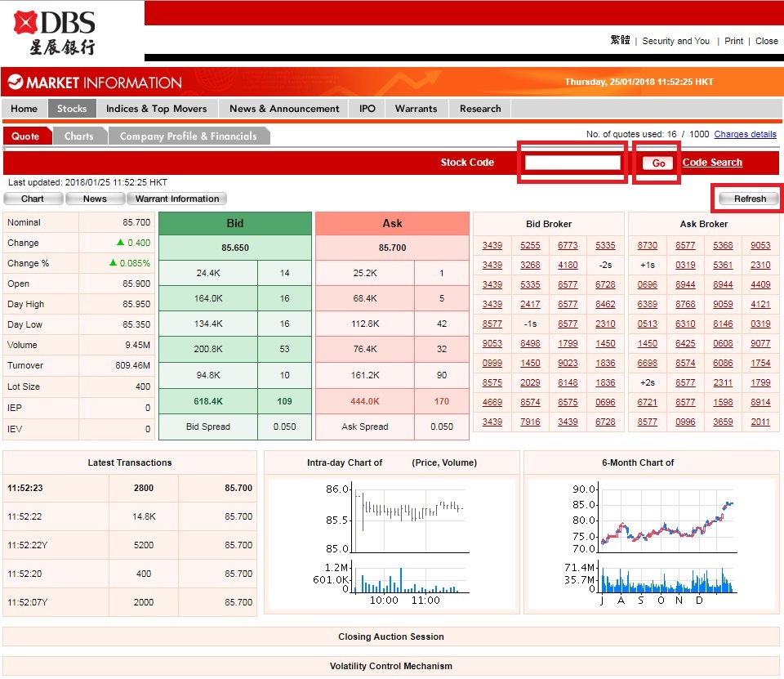Switch to Indices & Top Movers tab
784x679 pixels.
[x=157, y=109]
